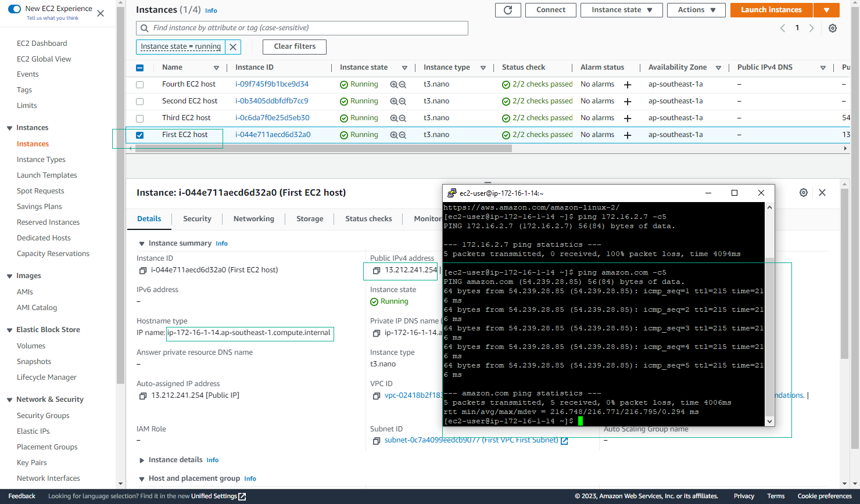
Task: Open EC2 Dashboard in sidebar
Action: tap(42, 44)
